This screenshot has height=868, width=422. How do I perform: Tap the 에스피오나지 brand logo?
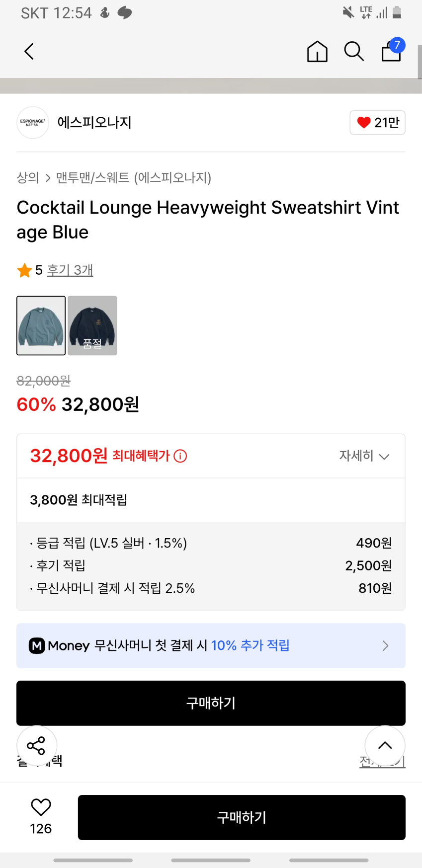[33, 122]
